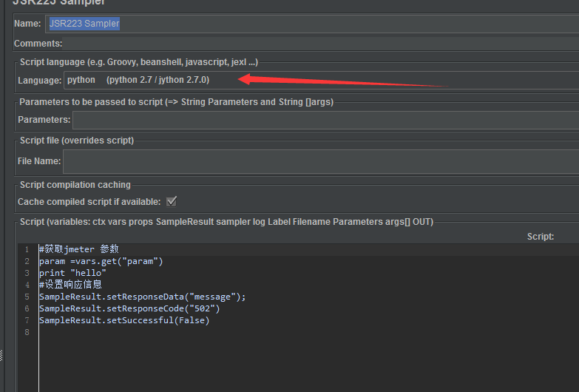Click the Script: label above the editor
Screen dimensions: 579x392
pyautogui.click(x=541, y=237)
